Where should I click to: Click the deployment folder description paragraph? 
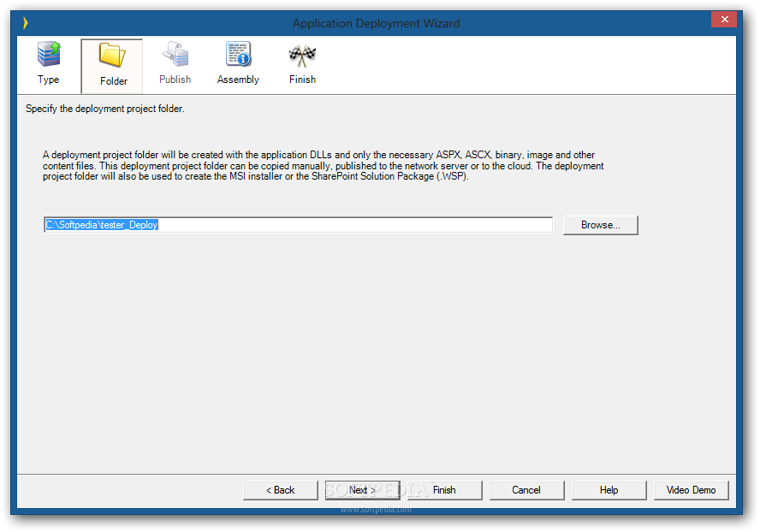pyautogui.click(x=323, y=166)
